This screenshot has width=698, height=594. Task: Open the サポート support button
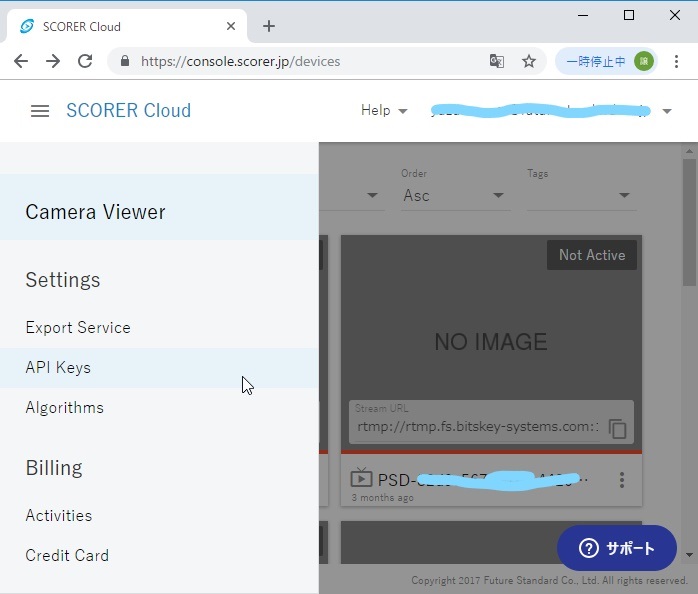click(617, 548)
